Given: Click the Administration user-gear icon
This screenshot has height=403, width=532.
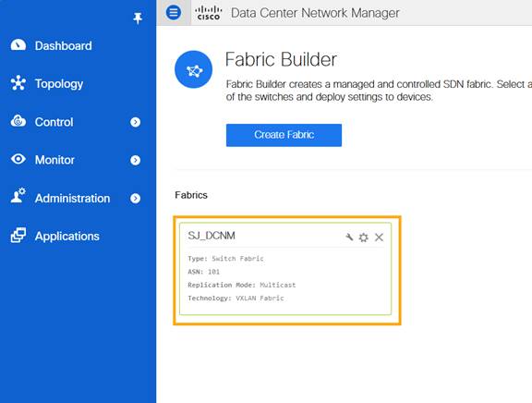Looking at the screenshot, I should [18, 196].
